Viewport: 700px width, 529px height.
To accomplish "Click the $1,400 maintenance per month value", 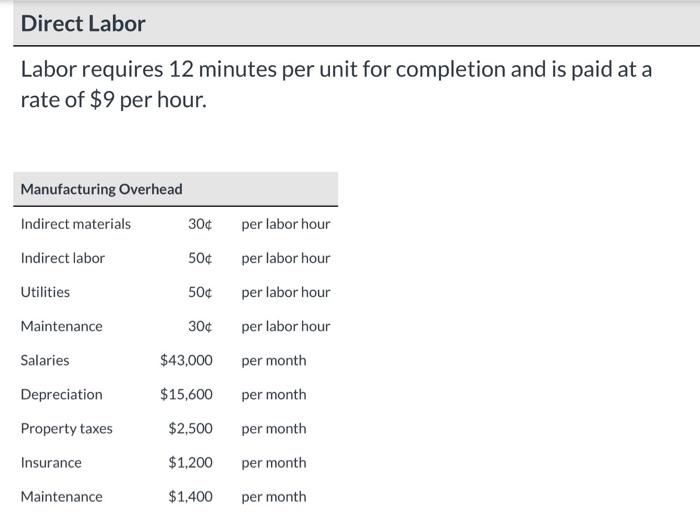I will pos(190,497).
